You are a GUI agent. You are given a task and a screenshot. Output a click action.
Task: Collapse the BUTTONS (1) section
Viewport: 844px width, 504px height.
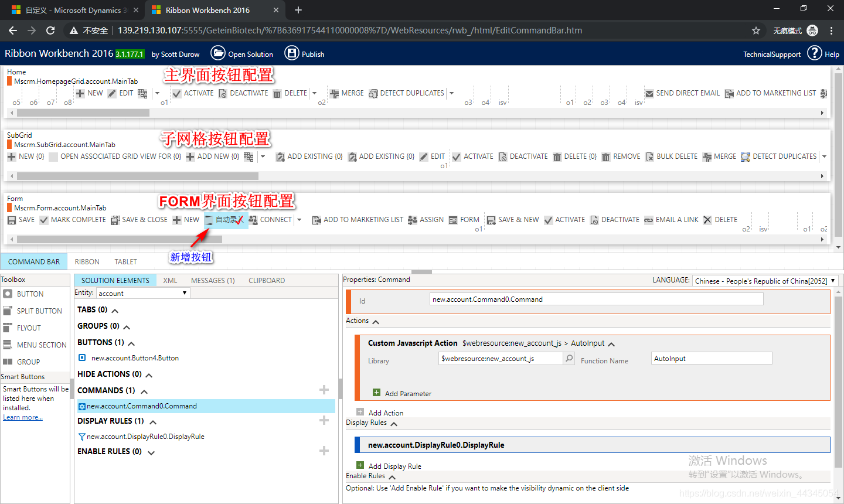[x=131, y=343]
